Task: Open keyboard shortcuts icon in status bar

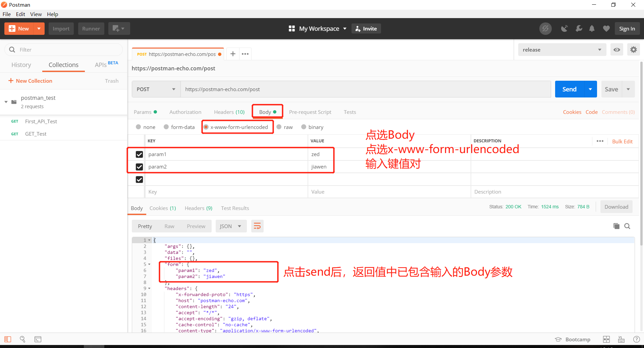Action: coord(621,339)
